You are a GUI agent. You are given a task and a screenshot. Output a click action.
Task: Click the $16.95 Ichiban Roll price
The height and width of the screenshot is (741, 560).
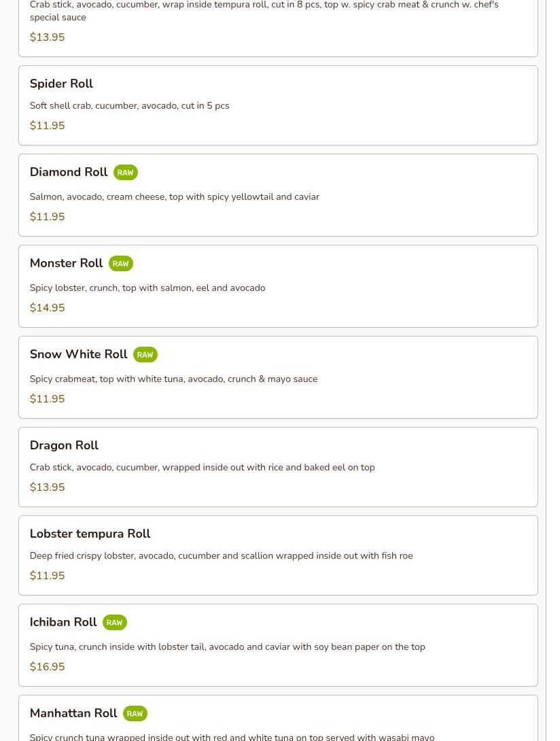pos(47,667)
